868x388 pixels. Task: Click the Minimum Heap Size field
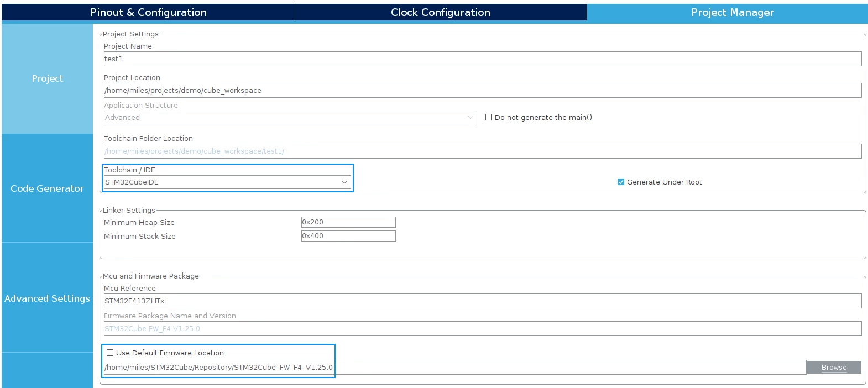[x=348, y=222]
